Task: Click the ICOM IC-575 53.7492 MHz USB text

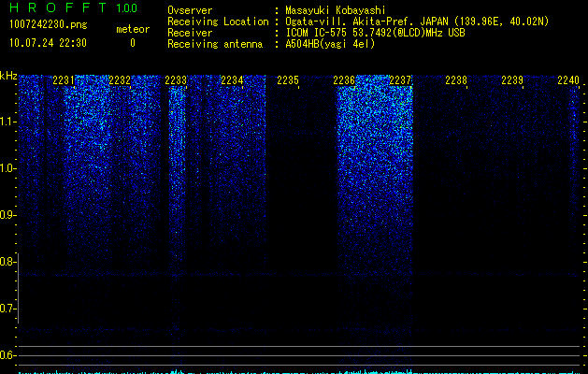Action: pos(375,33)
